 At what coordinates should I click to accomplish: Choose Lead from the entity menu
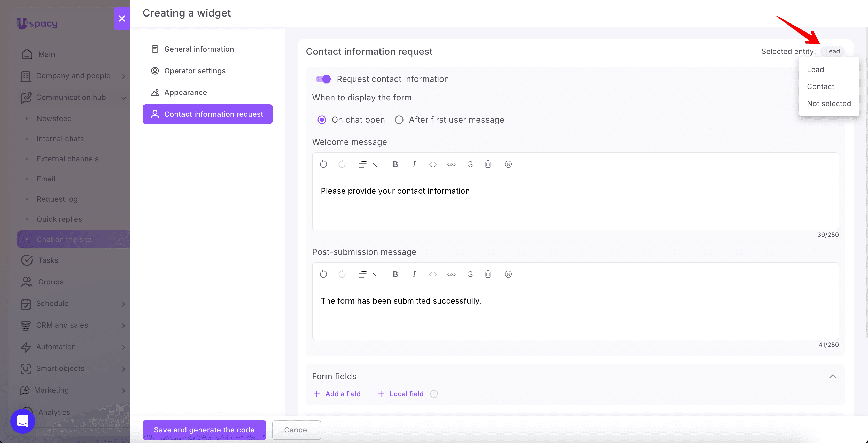tap(829, 69)
